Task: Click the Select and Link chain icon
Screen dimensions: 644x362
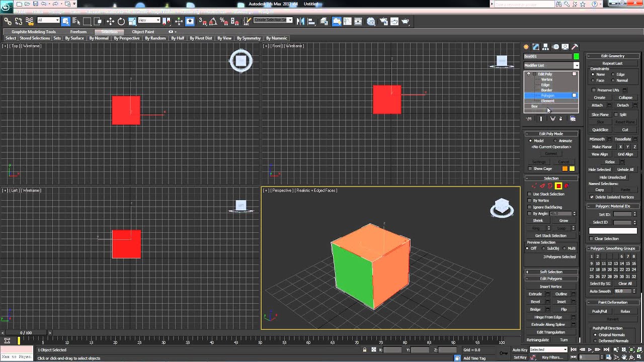Action: pyautogui.click(x=8, y=21)
